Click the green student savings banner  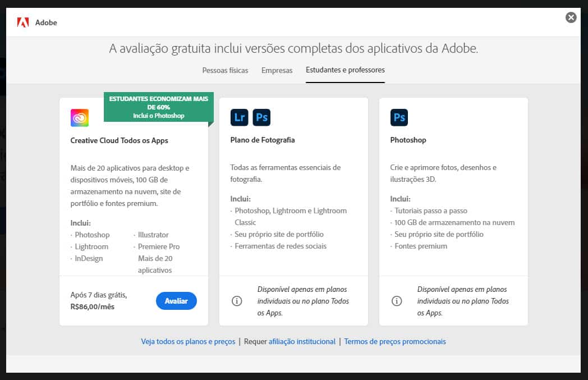[x=158, y=107]
